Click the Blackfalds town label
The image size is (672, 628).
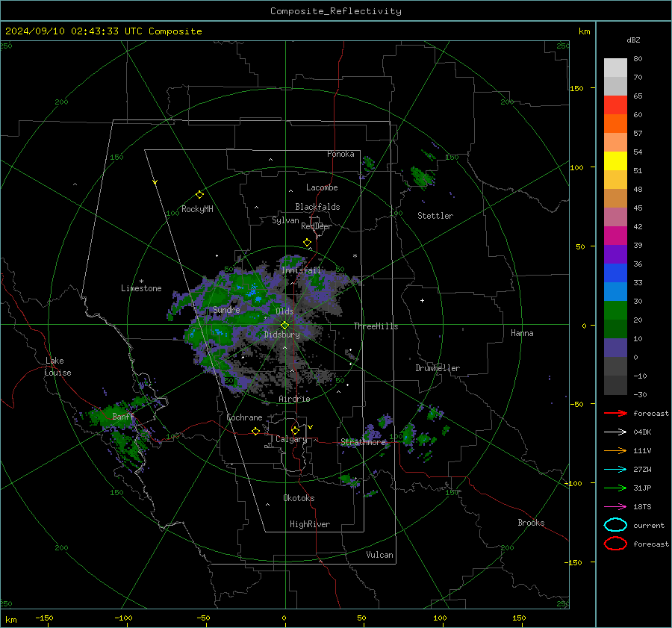pos(317,207)
